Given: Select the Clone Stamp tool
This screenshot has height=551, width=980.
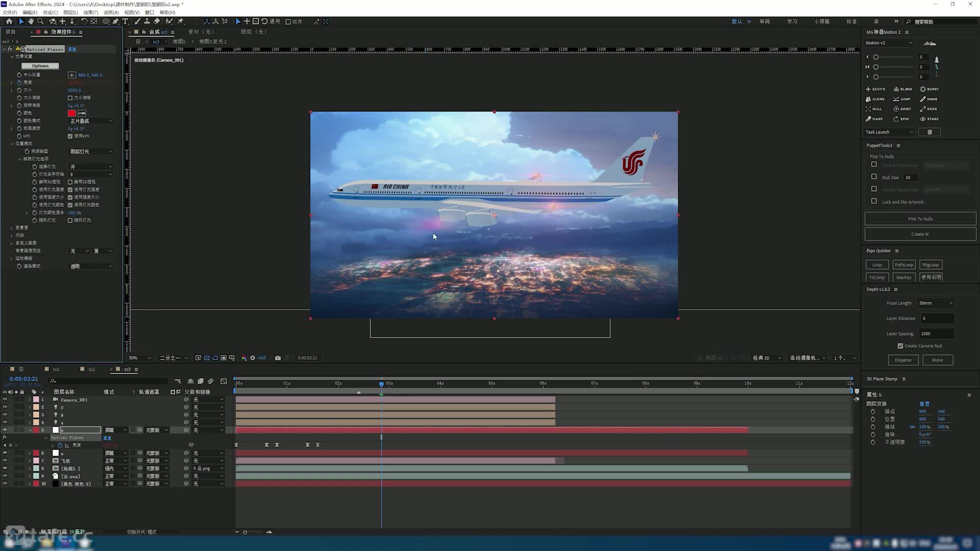Looking at the screenshot, I should (x=147, y=21).
